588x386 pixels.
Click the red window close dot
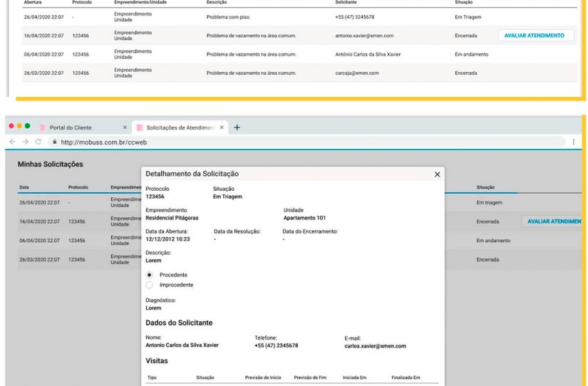[x=11, y=126]
